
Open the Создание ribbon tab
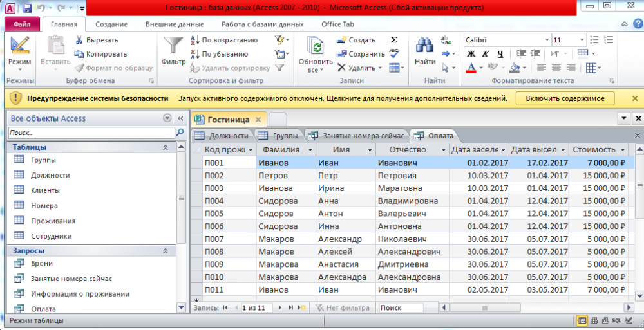[x=111, y=24]
